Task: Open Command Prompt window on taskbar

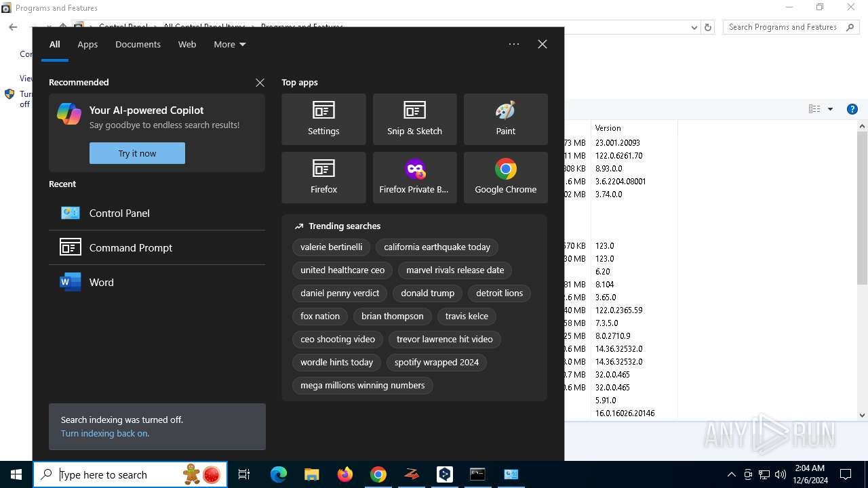Action: (477, 474)
